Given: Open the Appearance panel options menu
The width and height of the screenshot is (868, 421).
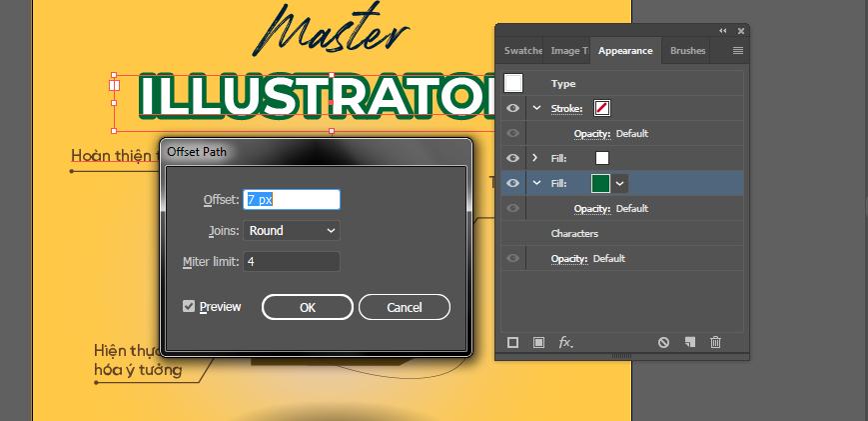Looking at the screenshot, I should coord(738,50).
